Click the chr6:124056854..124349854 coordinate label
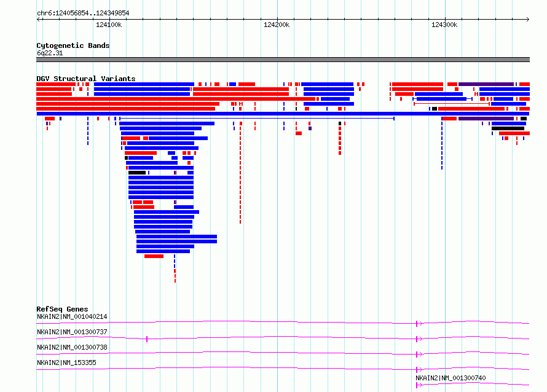Screen dimensions: 547x392 [x=83, y=13]
